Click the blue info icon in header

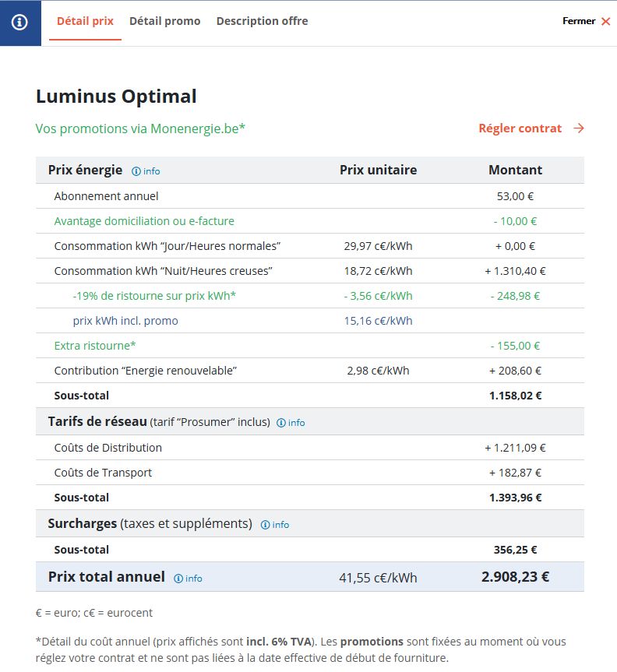click(x=19, y=23)
